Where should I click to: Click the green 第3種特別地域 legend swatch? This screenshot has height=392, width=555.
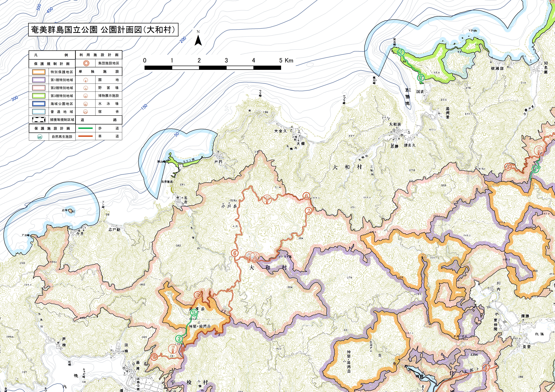click(x=38, y=96)
